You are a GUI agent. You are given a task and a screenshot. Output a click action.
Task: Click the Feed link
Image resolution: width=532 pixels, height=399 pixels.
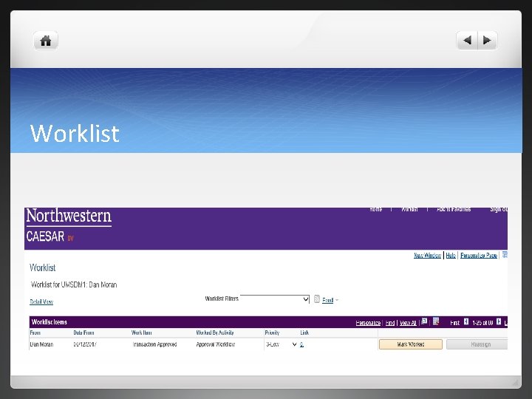(x=328, y=300)
